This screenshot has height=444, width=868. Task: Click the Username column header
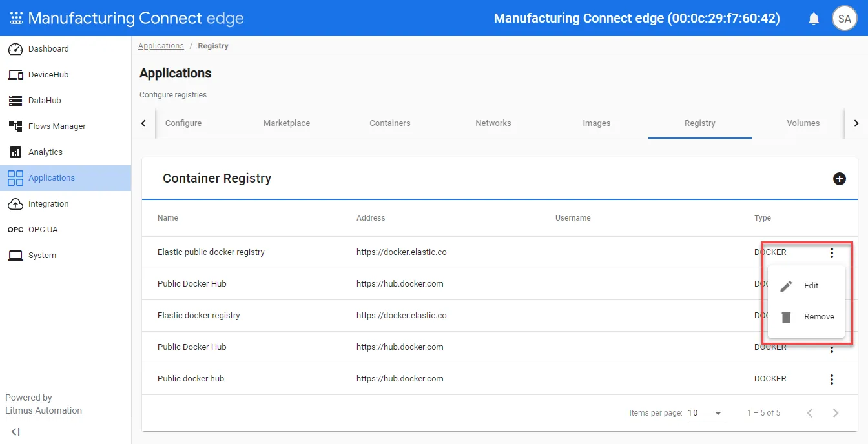(x=573, y=218)
